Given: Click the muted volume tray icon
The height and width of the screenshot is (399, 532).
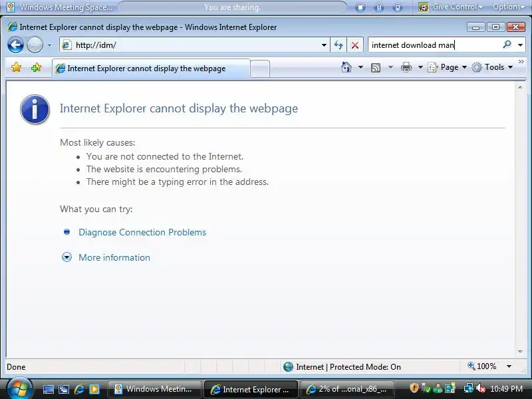Looking at the screenshot, I should tap(481, 388).
